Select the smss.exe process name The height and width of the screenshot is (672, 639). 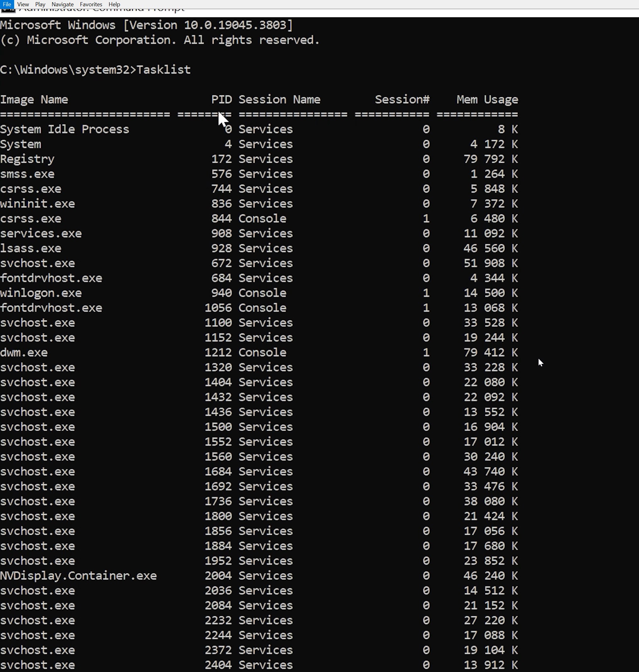coord(27,174)
